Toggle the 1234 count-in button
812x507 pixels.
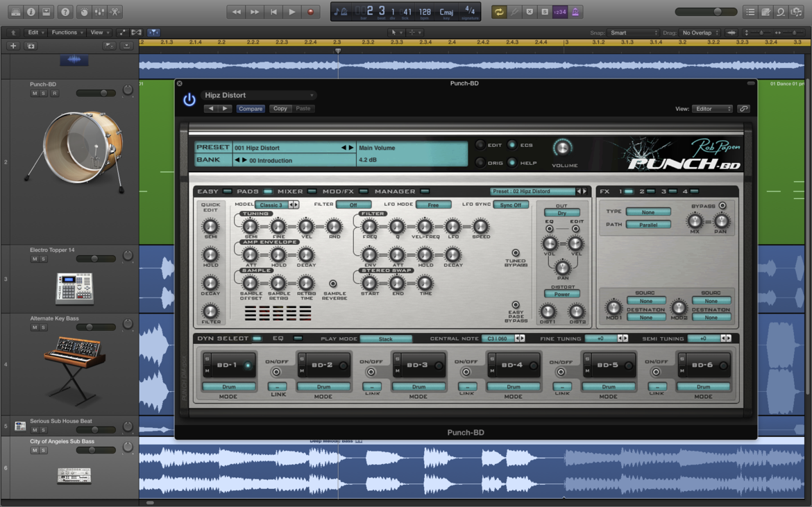(560, 11)
